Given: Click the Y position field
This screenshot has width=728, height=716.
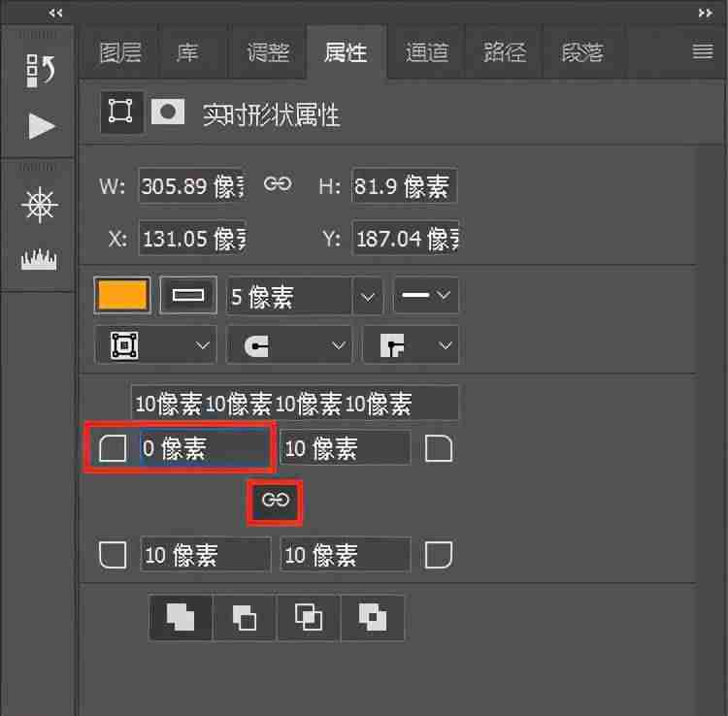Looking at the screenshot, I should tap(406, 238).
